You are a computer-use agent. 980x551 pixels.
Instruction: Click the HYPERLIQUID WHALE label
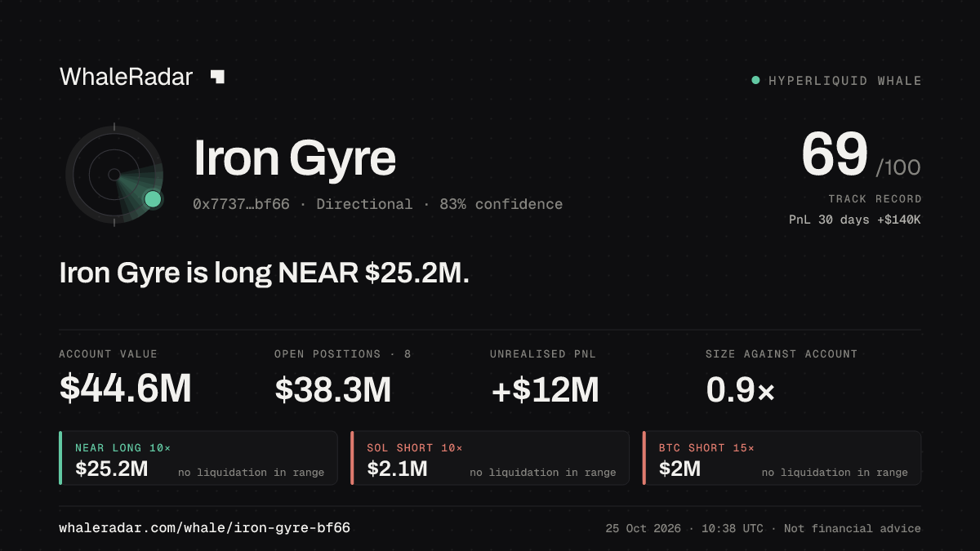845,81
